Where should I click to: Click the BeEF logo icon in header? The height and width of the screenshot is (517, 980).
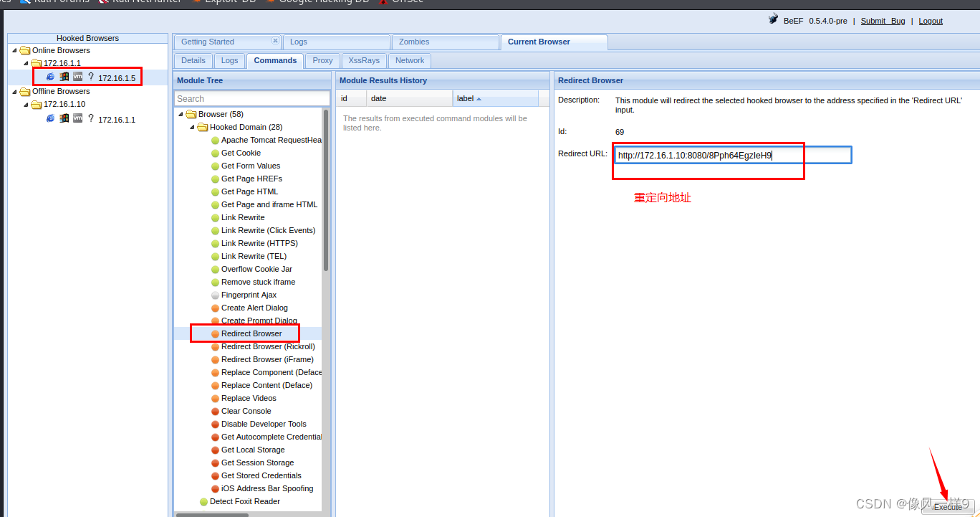pyautogui.click(x=773, y=20)
